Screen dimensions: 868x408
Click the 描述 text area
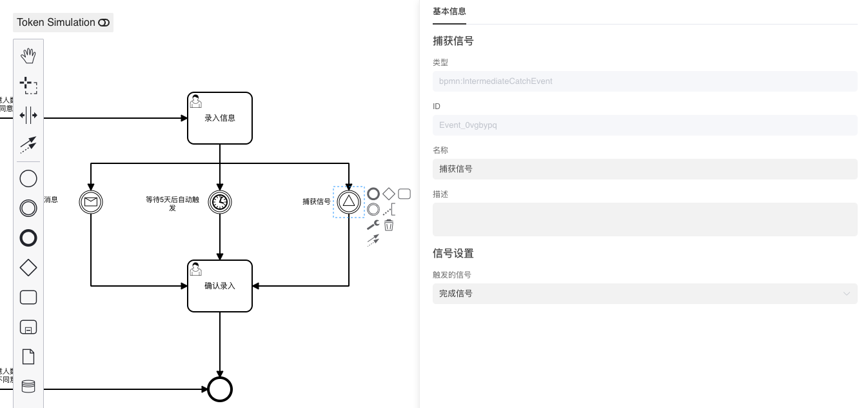[x=644, y=219]
